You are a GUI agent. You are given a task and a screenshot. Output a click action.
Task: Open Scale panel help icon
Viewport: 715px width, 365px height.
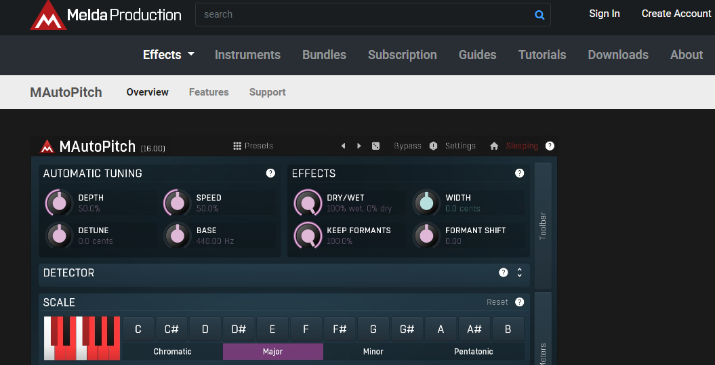pyautogui.click(x=519, y=302)
